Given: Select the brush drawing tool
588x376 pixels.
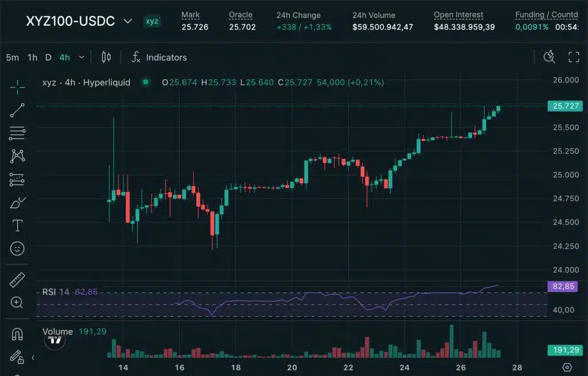Looking at the screenshot, I should tap(17, 203).
